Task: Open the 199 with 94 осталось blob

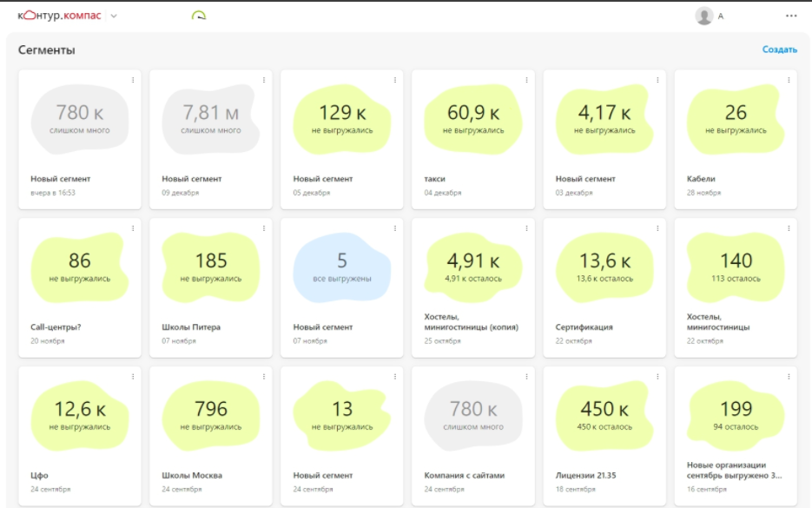Action: point(736,416)
